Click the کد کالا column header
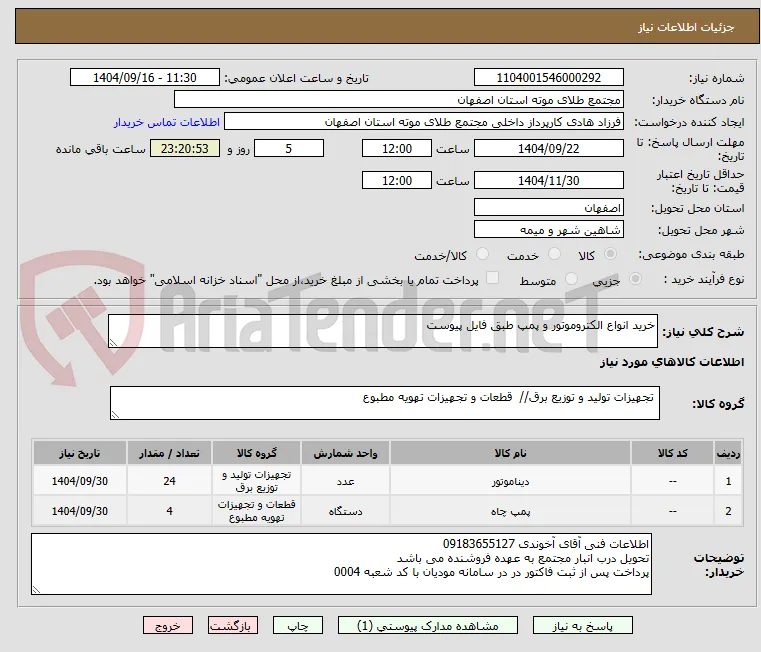This screenshot has height=652, width=761. coord(672,453)
